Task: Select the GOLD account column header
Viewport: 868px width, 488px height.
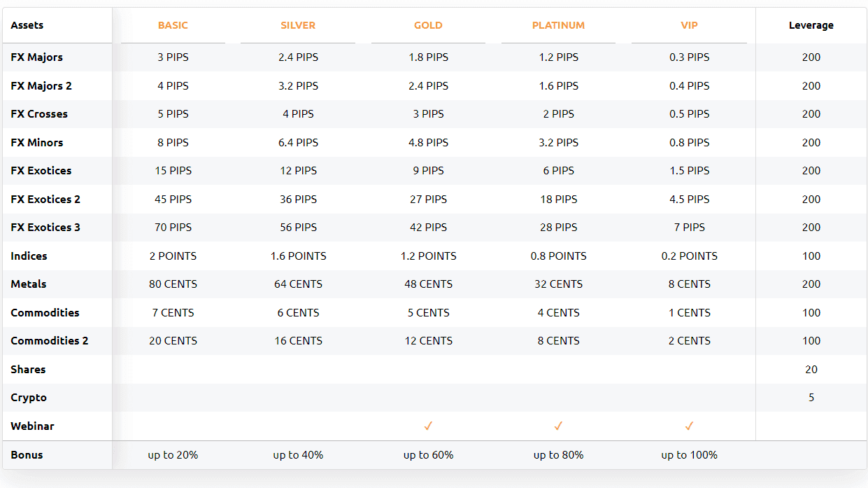Action: (428, 25)
